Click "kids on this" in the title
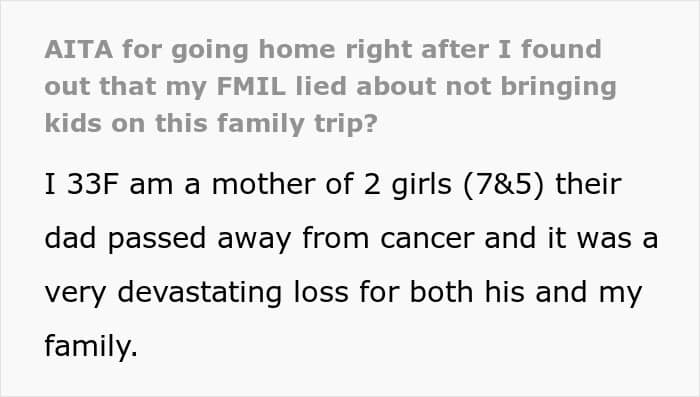The width and height of the screenshot is (700, 397). point(126,123)
